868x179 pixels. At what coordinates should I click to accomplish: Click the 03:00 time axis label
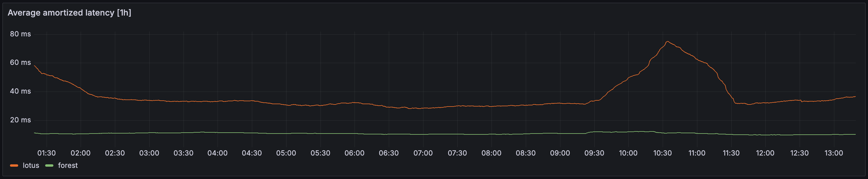point(149,153)
